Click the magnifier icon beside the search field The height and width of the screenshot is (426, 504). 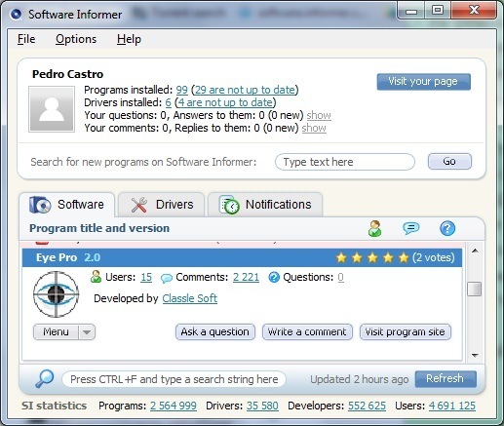click(45, 379)
